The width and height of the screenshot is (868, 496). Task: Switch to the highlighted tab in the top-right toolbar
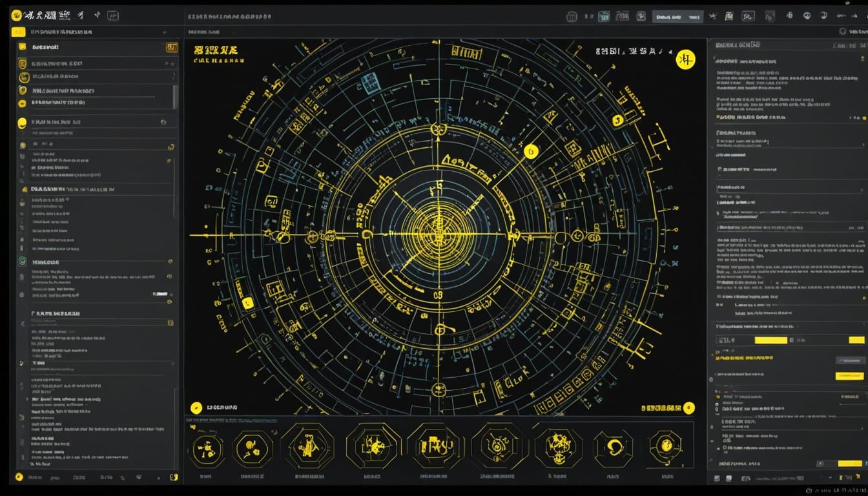(677, 15)
